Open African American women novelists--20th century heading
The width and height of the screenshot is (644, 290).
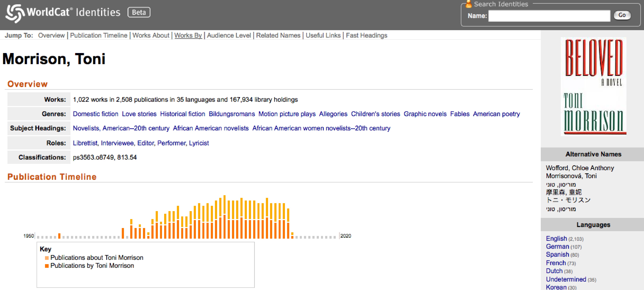point(321,128)
